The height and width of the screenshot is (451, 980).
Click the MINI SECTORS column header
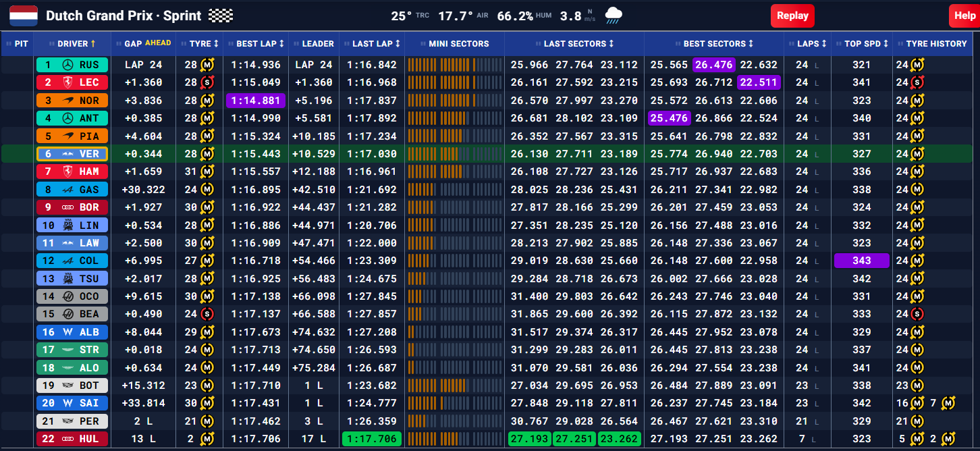(454, 43)
